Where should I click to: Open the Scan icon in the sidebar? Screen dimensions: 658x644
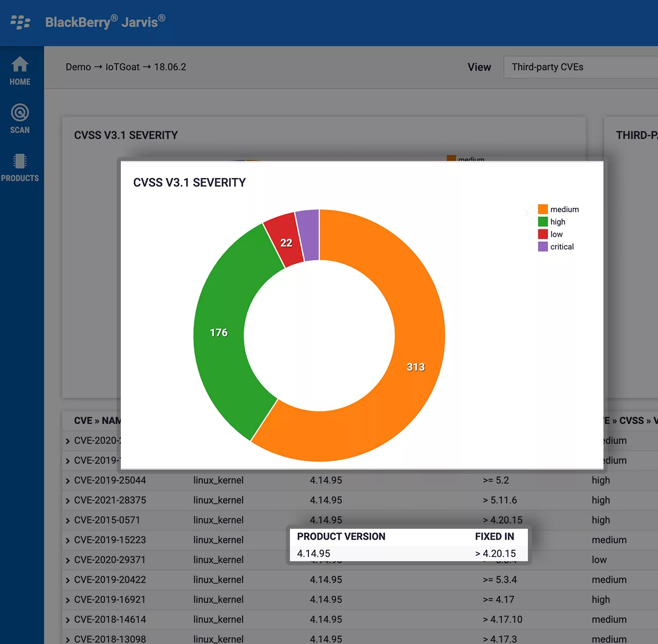20,113
